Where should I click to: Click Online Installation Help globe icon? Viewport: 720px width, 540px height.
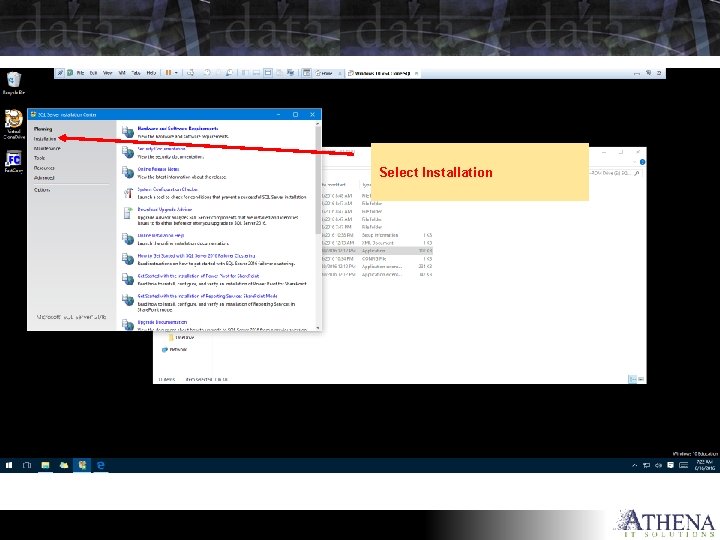[x=128, y=239]
